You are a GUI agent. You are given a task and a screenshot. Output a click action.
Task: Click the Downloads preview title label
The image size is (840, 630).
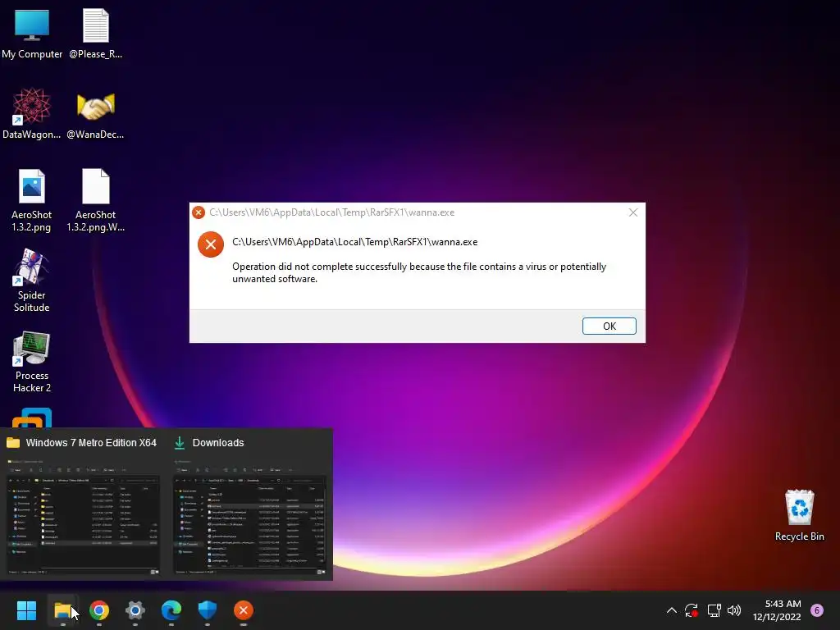pos(218,442)
